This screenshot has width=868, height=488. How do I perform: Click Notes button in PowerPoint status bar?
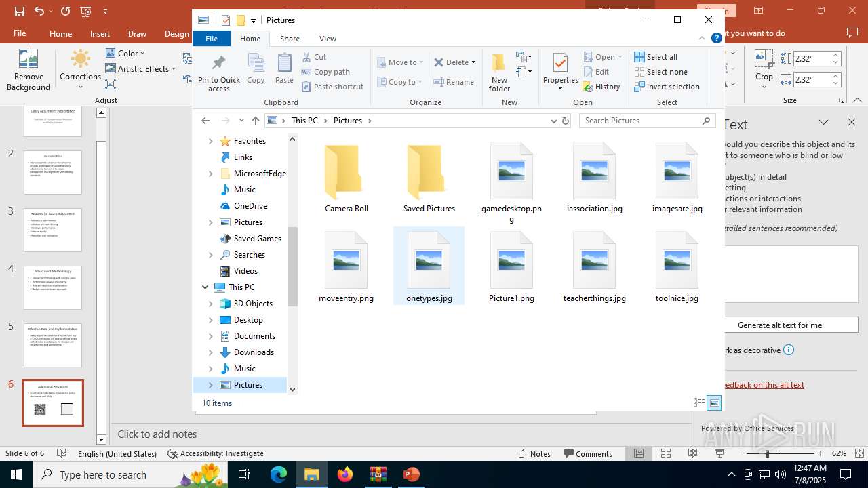[x=534, y=454]
